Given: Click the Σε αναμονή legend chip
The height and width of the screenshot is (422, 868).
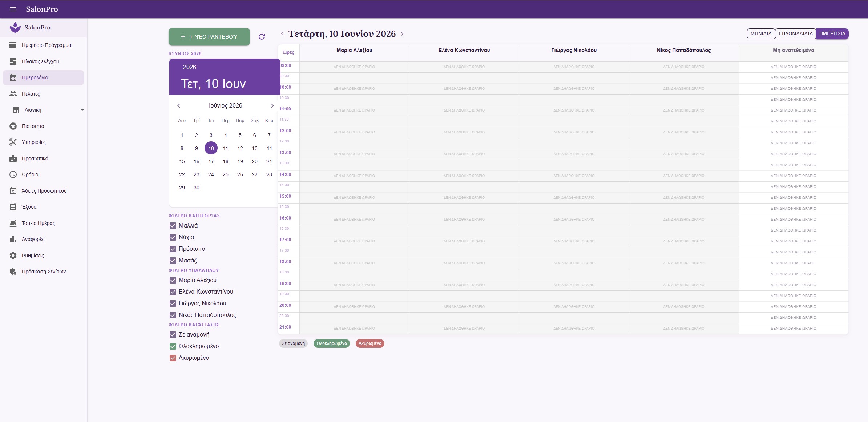Looking at the screenshot, I should point(293,343).
